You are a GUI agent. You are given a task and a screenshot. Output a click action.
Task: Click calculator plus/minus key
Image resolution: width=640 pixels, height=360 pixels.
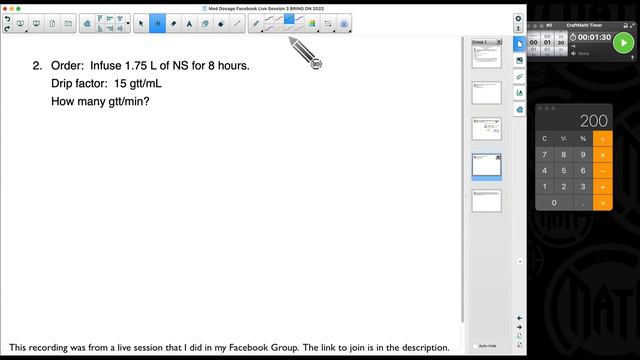[x=564, y=139]
